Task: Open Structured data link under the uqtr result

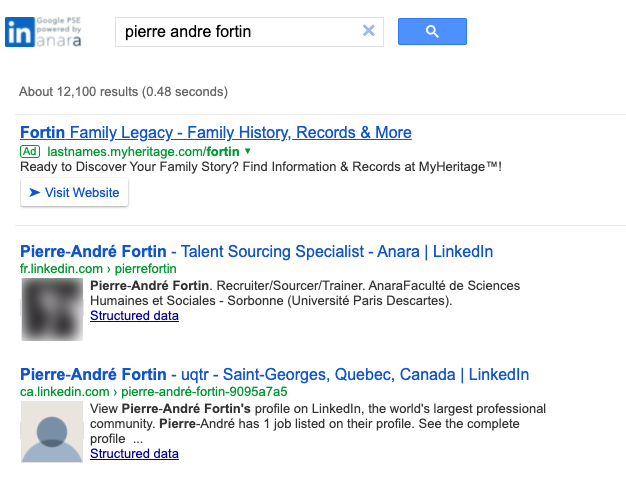Action: (134, 454)
